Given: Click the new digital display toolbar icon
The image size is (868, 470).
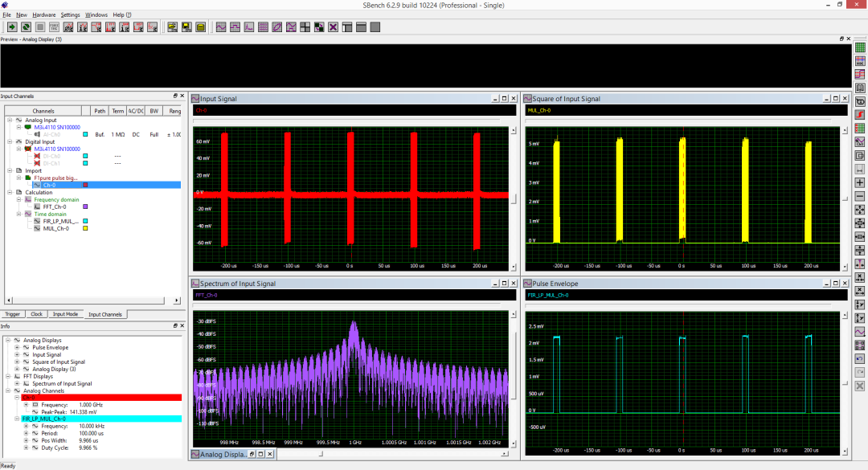Looking at the screenshot, I should tap(235, 27).
